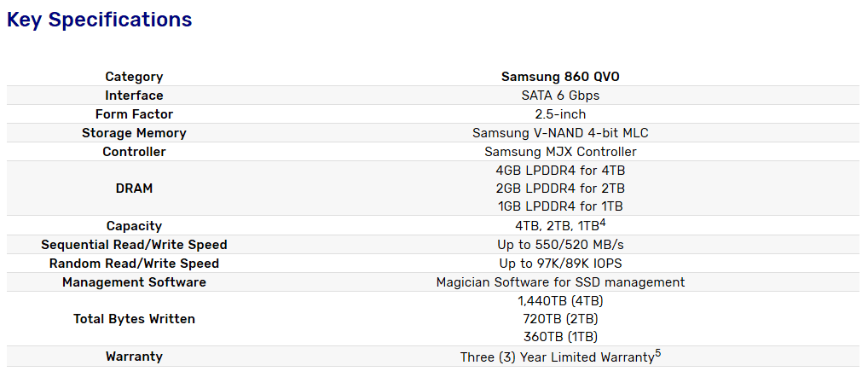Click the Key Specifications heading
This screenshot has width=868, height=377.
tap(100, 20)
